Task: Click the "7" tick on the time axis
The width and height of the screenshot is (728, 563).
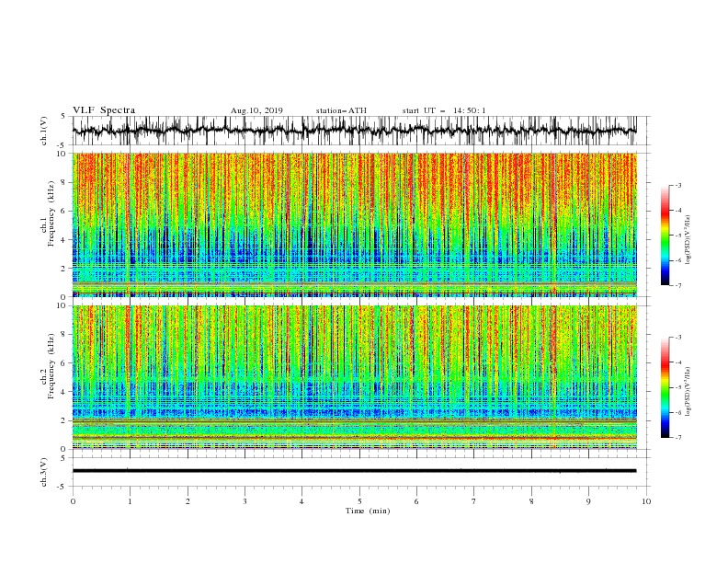Action: (x=474, y=501)
